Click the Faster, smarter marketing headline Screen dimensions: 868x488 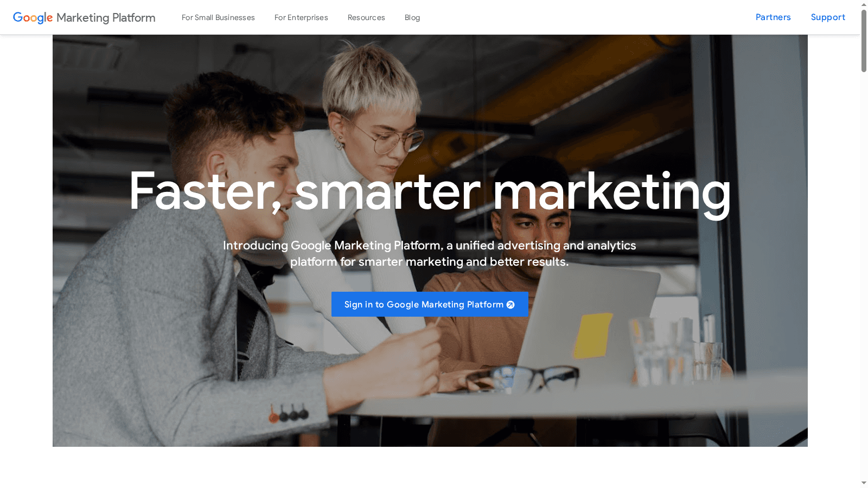pos(430,191)
